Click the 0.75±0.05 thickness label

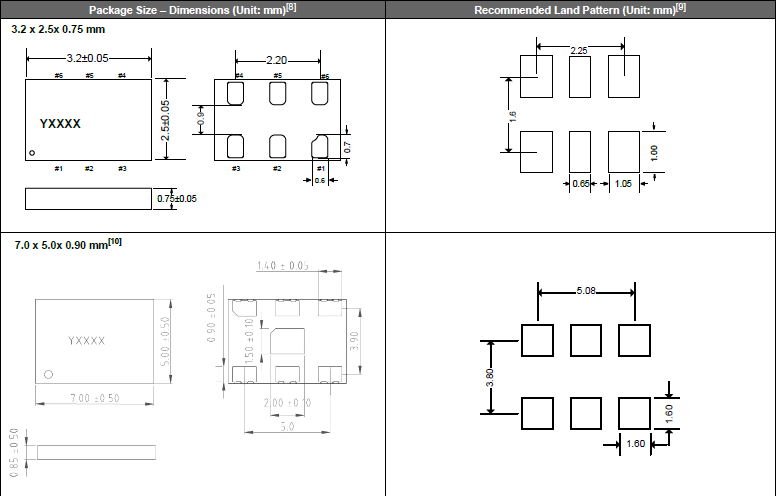tap(177, 198)
